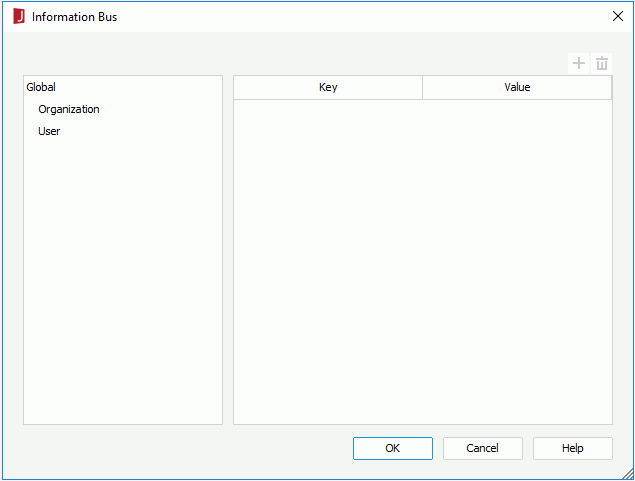Click the empty key-value table area
The image size is (635, 481).
click(423, 262)
